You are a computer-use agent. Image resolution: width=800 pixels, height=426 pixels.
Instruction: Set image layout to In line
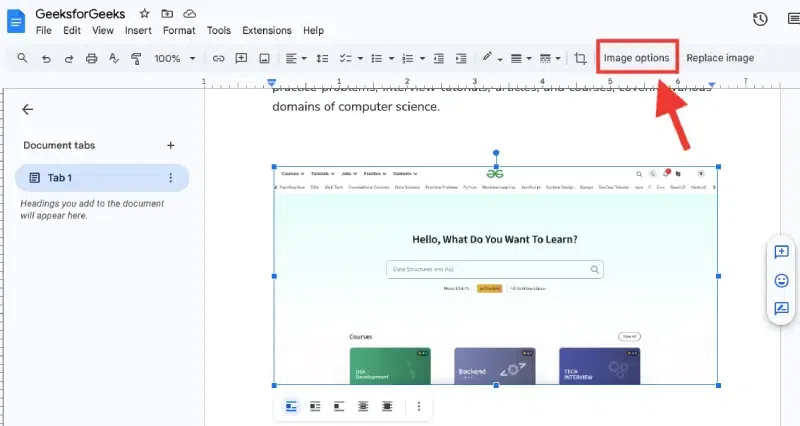(291, 406)
